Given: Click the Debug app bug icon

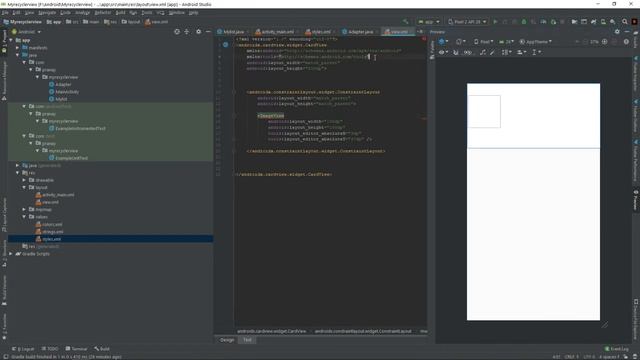Looking at the screenshot, I should pos(524,22).
